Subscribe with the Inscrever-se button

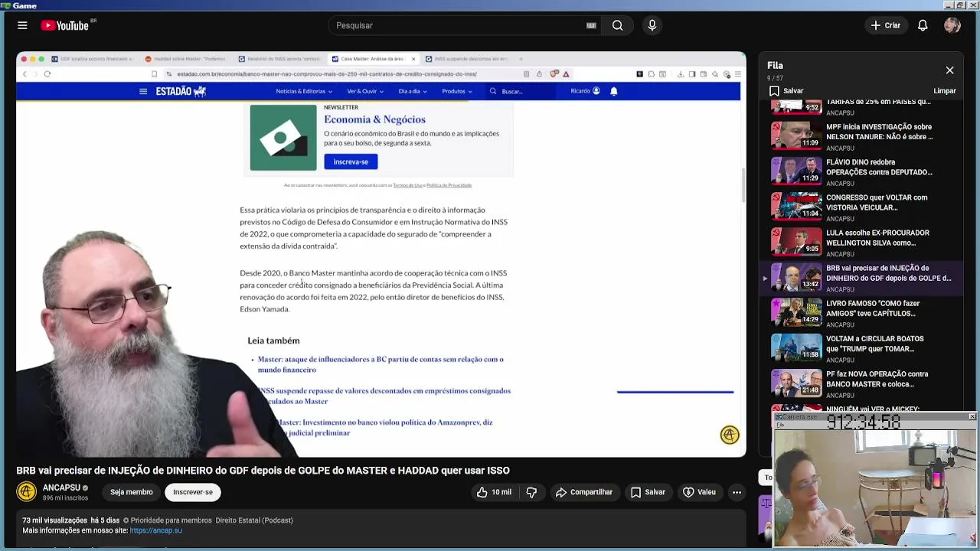click(193, 492)
